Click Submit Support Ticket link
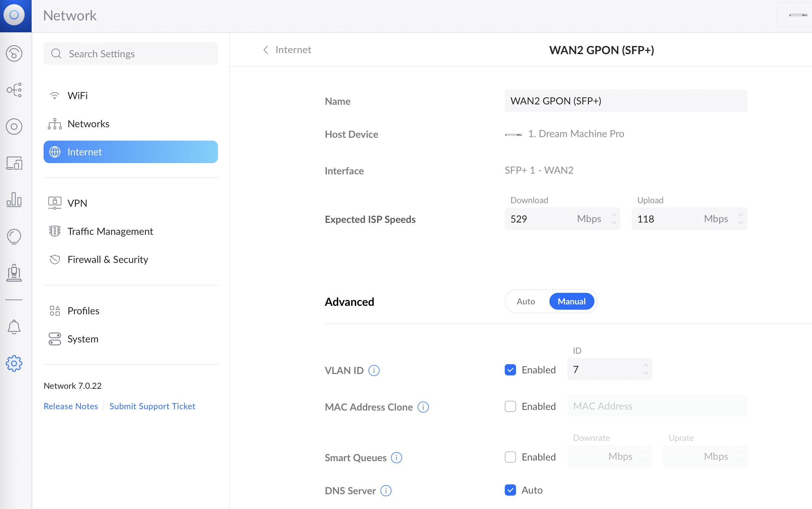Viewport: 812px width, 509px height. click(152, 406)
